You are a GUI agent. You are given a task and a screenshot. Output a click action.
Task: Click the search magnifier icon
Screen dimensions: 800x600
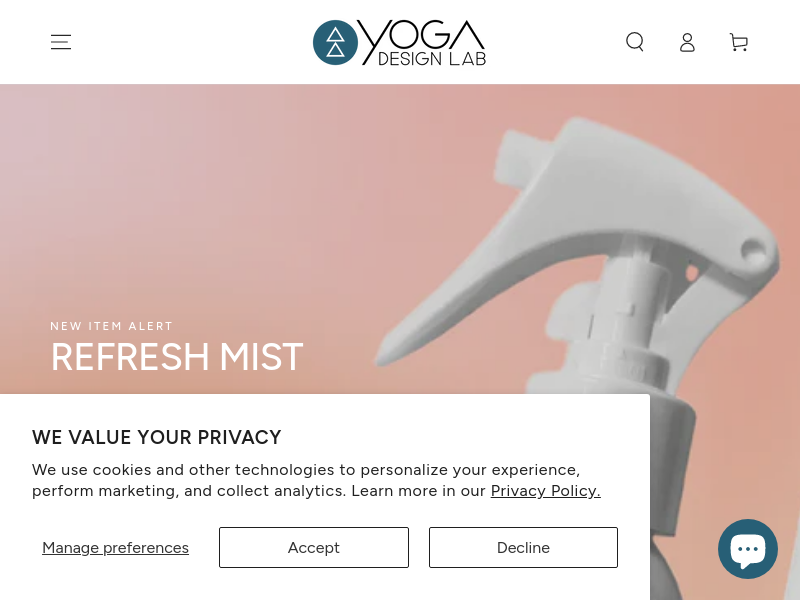(x=635, y=42)
